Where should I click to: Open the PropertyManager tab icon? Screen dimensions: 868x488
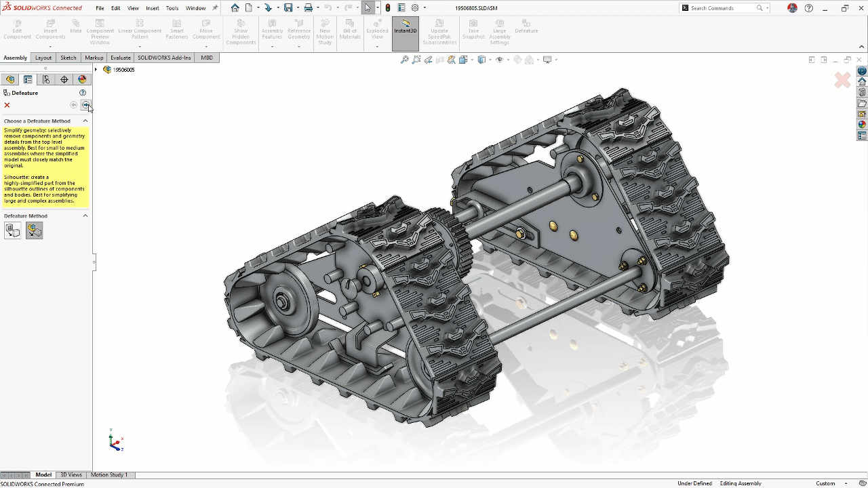click(28, 79)
